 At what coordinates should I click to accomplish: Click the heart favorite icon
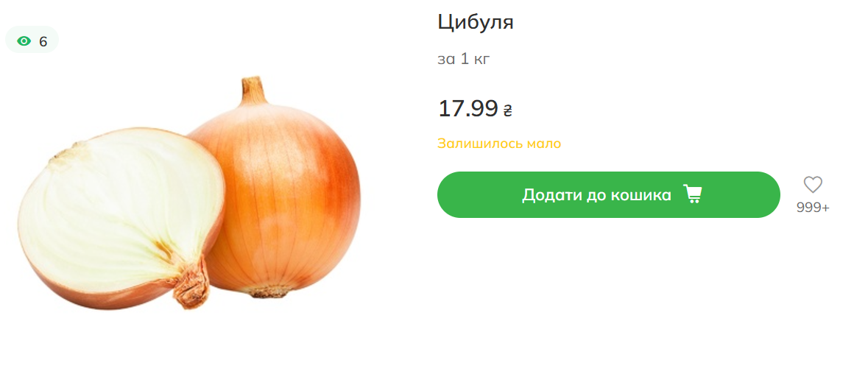click(x=813, y=184)
